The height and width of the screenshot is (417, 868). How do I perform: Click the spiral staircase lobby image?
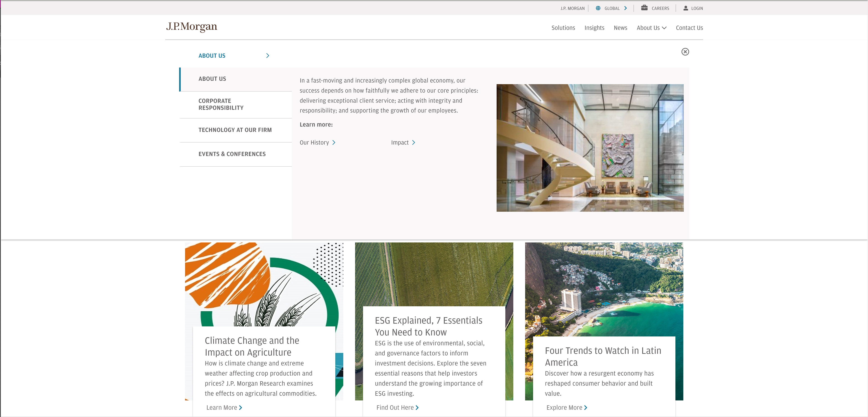click(x=590, y=148)
